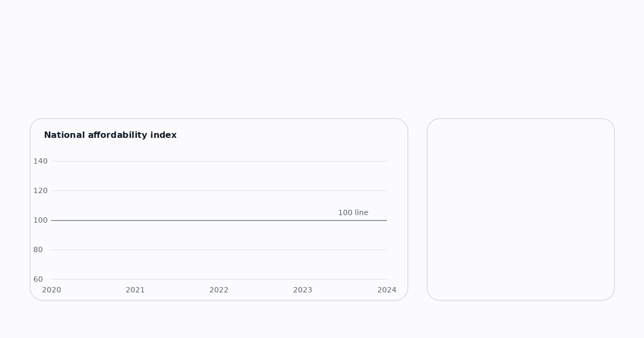The image size is (644, 338).
Task: Click the bottom gridline at 60
Action: click(x=219, y=279)
